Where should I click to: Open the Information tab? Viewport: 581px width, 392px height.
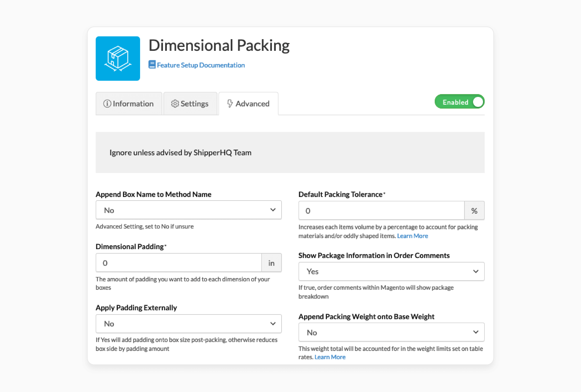click(129, 103)
